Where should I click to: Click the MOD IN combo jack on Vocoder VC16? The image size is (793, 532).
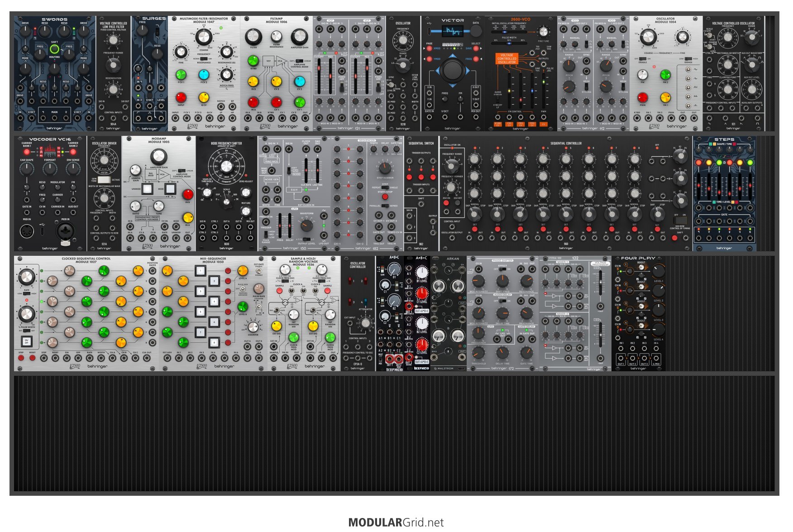(65, 231)
